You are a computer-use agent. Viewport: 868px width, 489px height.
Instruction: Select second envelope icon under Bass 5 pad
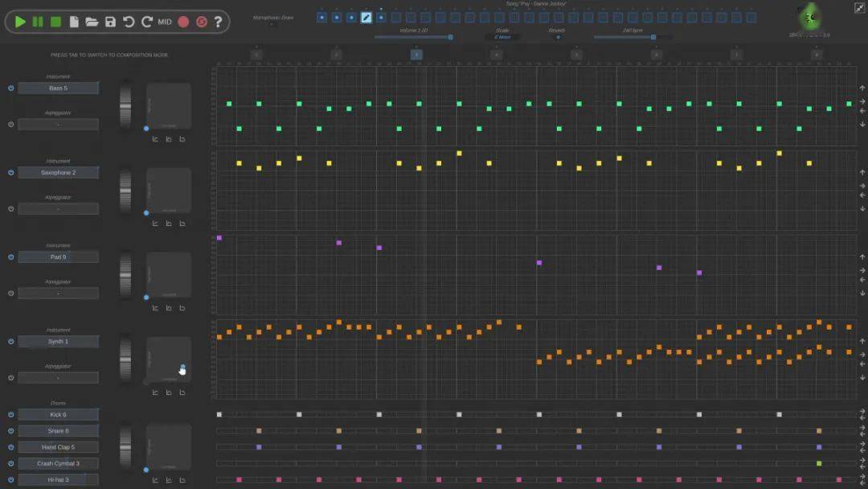(x=169, y=139)
